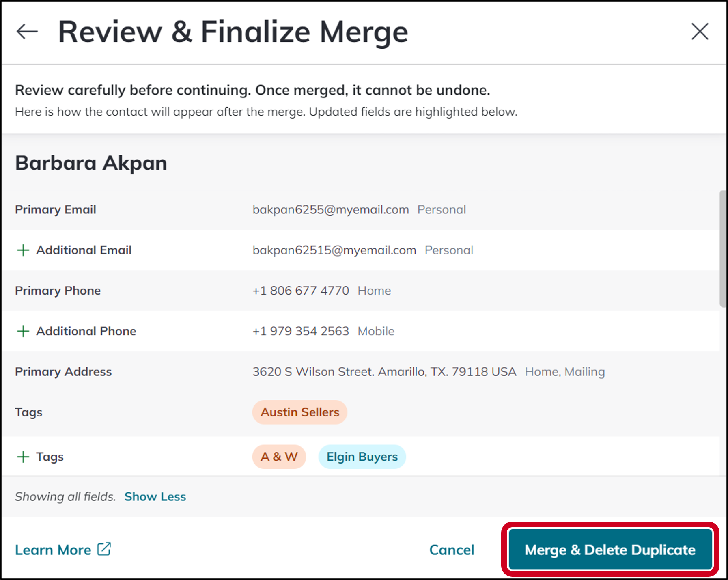Cancel the merge
Screen dimensions: 728x580
[452, 550]
